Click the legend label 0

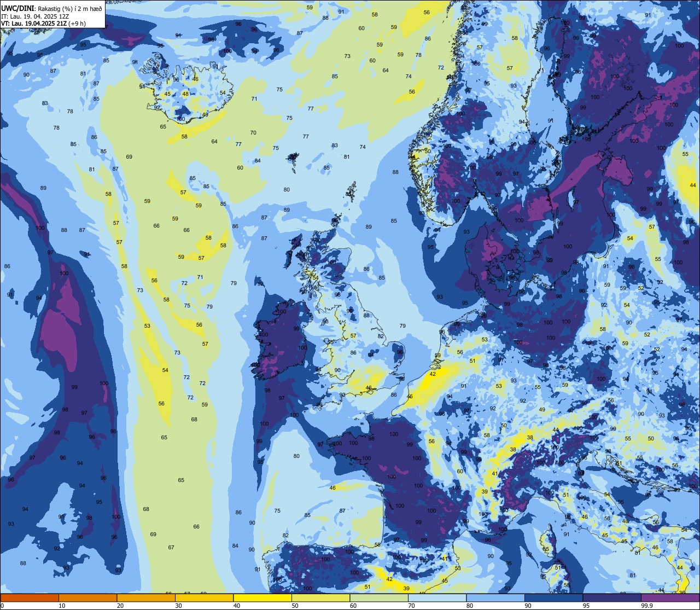tap(2, 606)
